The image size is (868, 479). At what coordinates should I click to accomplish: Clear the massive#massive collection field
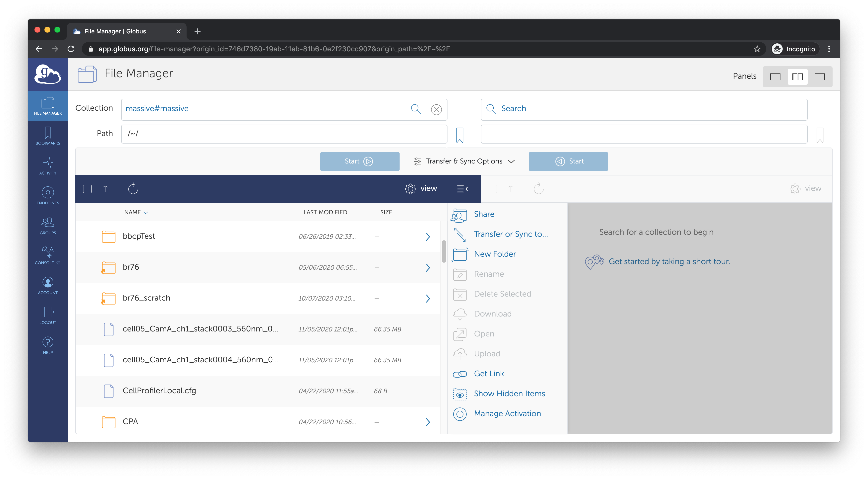coord(436,109)
